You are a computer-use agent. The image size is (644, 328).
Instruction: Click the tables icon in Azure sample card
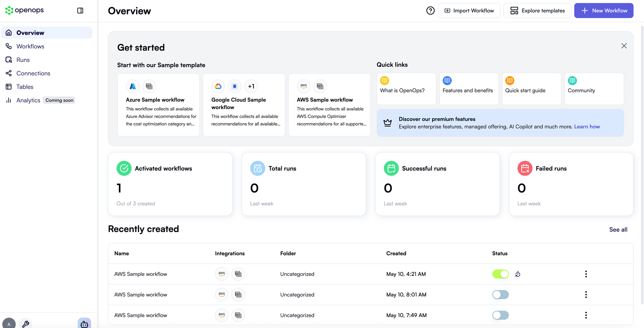[x=149, y=86]
